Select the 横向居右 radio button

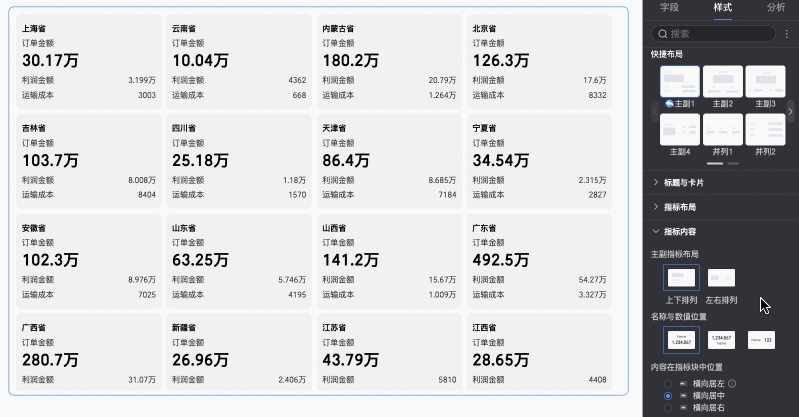pos(668,408)
